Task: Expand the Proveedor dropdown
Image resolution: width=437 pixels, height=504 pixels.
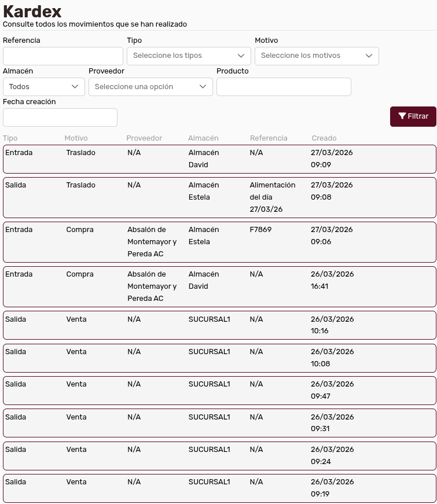Action: pyautogui.click(x=150, y=87)
